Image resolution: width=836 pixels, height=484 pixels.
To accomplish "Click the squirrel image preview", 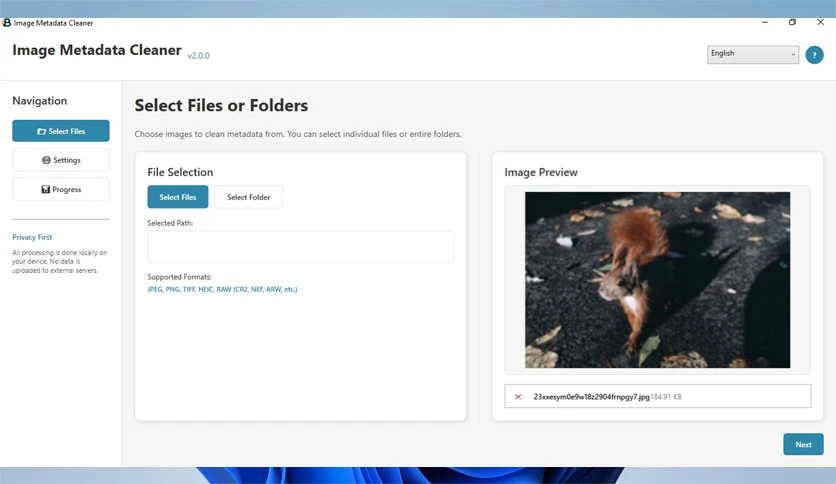I will tap(657, 280).
